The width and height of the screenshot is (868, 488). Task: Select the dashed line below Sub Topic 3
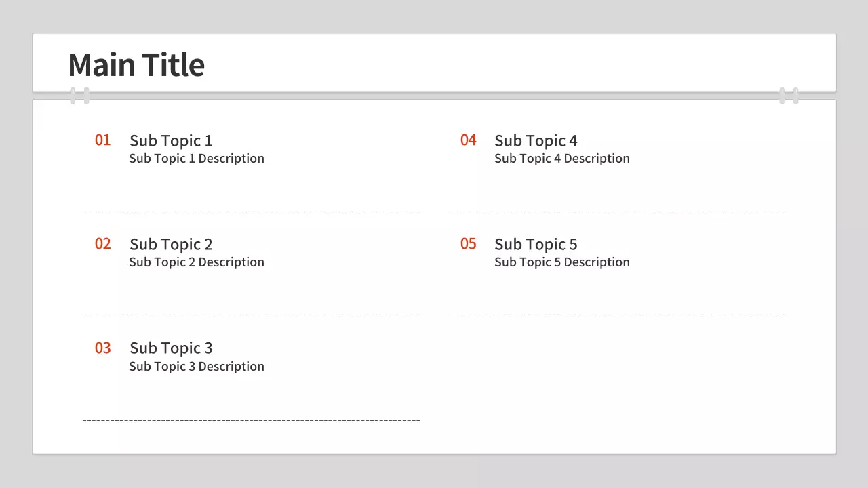251,420
